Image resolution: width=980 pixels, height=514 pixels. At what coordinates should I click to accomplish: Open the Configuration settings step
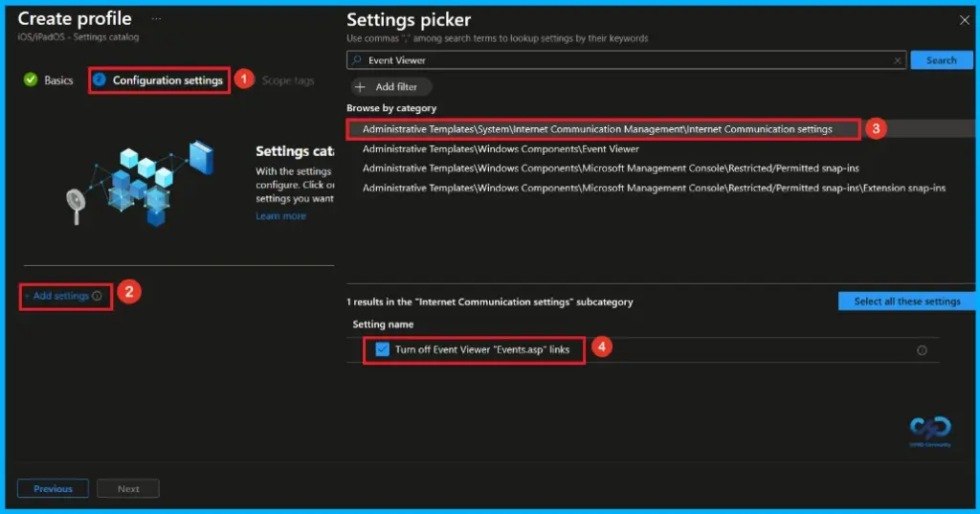pos(160,80)
